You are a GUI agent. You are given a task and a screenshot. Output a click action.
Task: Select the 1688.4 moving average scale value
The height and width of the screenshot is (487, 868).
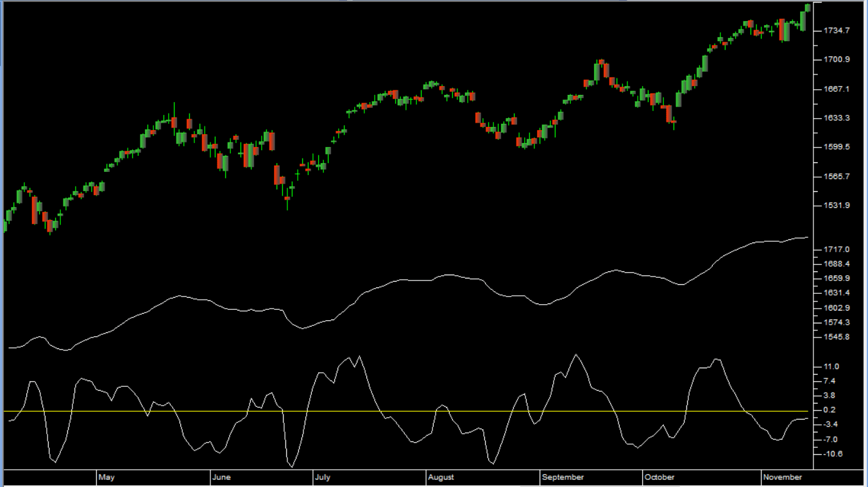(836, 264)
